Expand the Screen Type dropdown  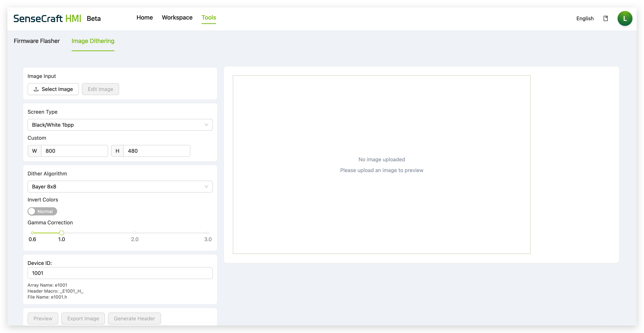pyautogui.click(x=120, y=125)
